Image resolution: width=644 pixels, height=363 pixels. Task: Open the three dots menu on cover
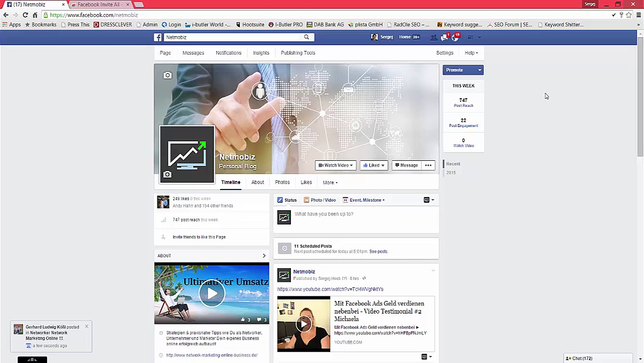[x=428, y=165]
